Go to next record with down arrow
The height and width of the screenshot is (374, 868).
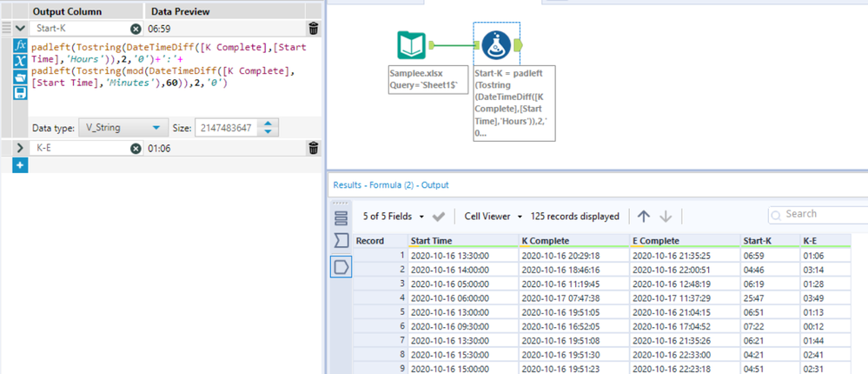(666, 217)
